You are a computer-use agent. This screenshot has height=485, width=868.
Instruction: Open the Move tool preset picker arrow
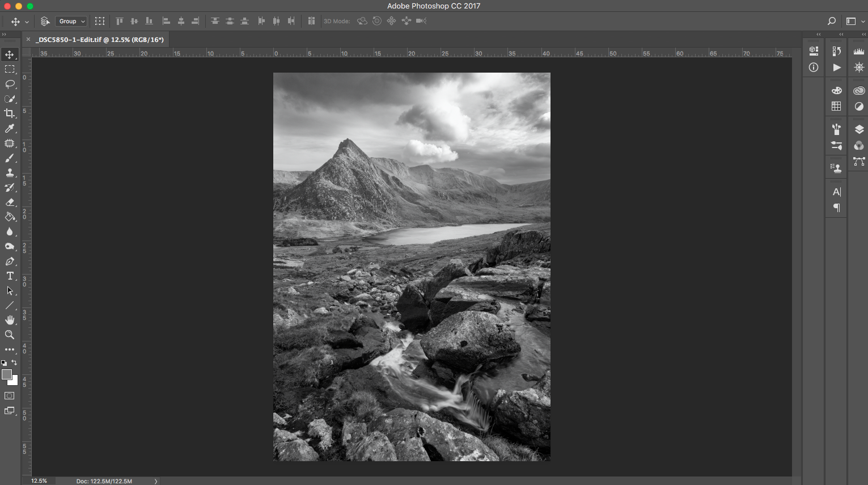27,22
